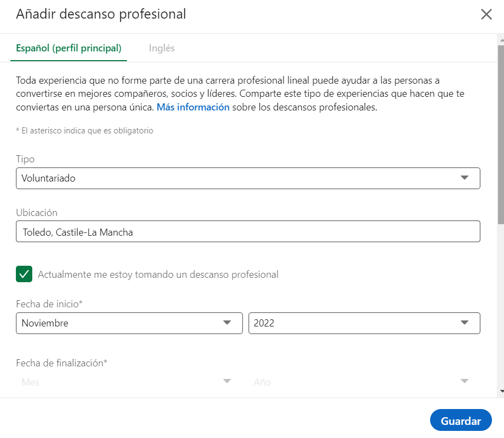Close the Añadir descanso profesional dialog
Viewport: 504px width, 438px height.
486,14
